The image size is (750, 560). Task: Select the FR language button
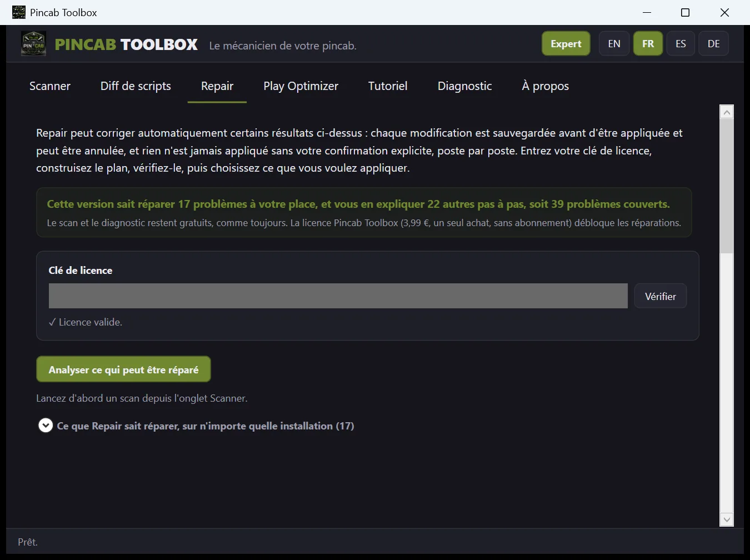click(648, 44)
